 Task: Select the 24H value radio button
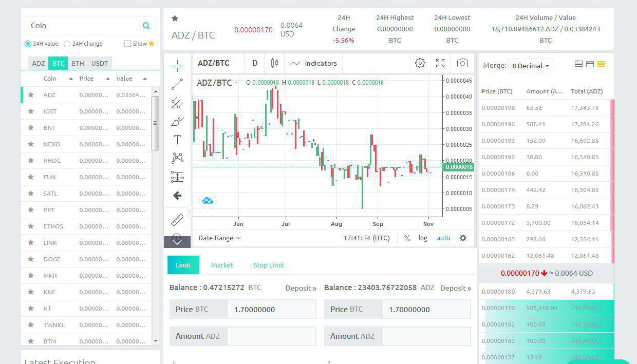coord(28,44)
